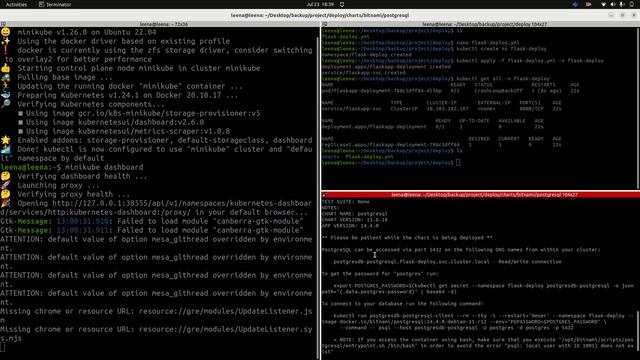
Task: Click the microphone indicator in the system tray
Action: [x=622, y=4]
